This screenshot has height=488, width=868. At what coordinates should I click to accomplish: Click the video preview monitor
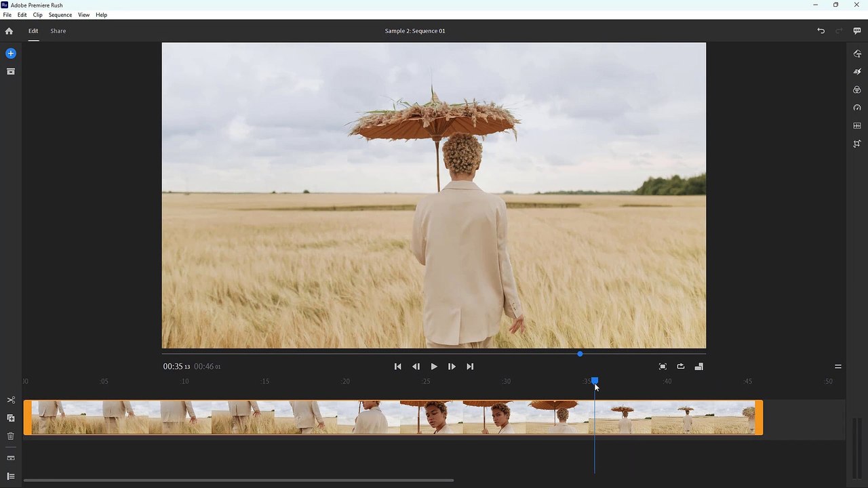tap(434, 195)
